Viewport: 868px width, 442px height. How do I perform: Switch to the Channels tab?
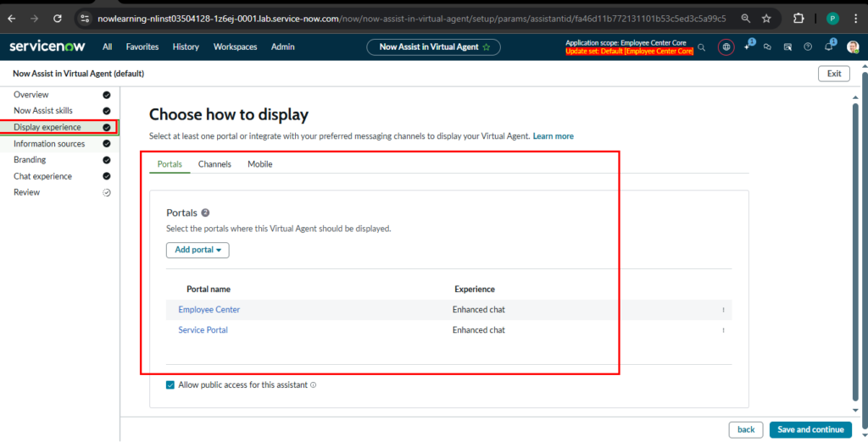(214, 164)
